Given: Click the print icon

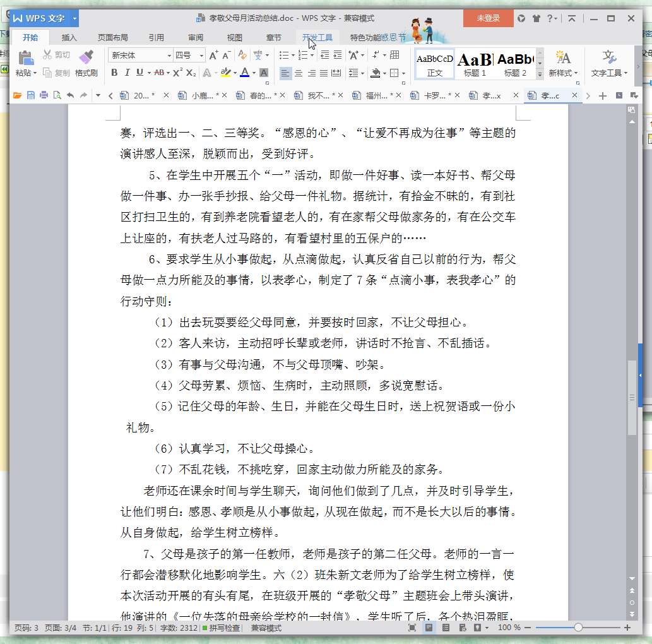Looking at the screenshot, I should coord(44,95).
